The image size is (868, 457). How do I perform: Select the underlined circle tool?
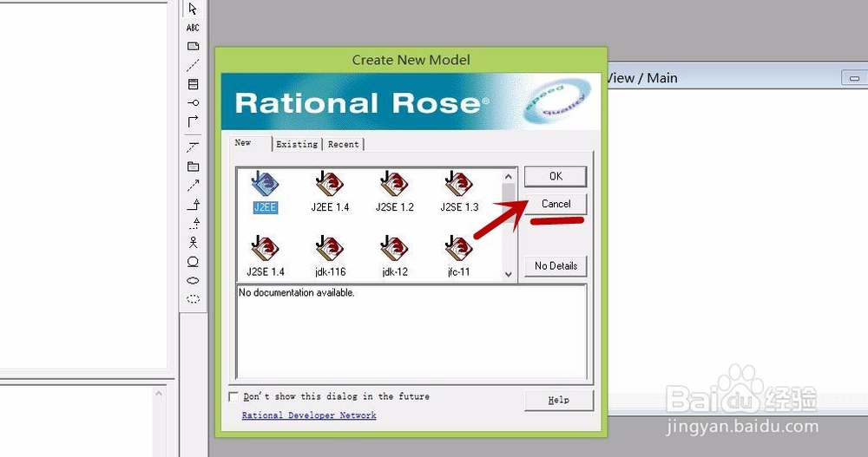(193, 262)
